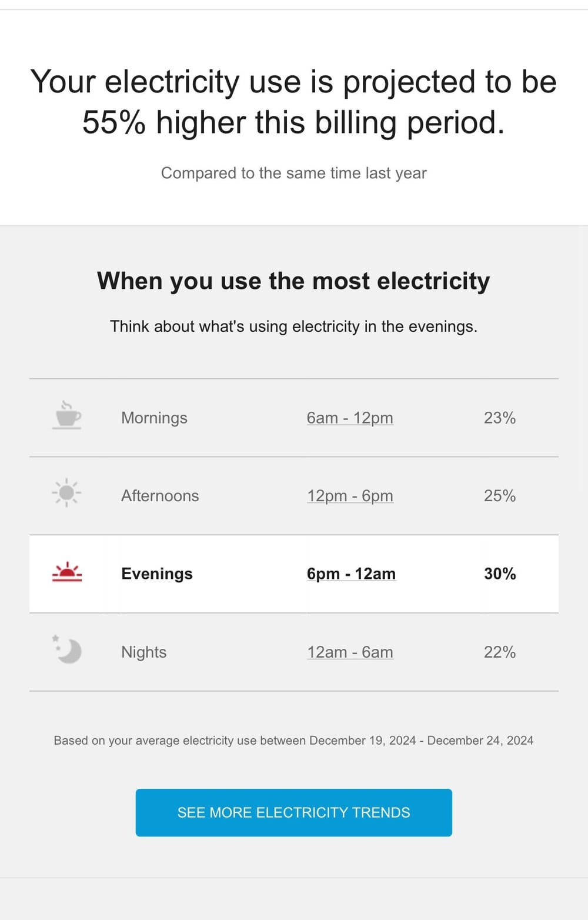The height and width of the screenshot is (920, 588).
Task: Open the 12pm - 6pm time link
Action: pyautogui.click(x=350, y=496)
